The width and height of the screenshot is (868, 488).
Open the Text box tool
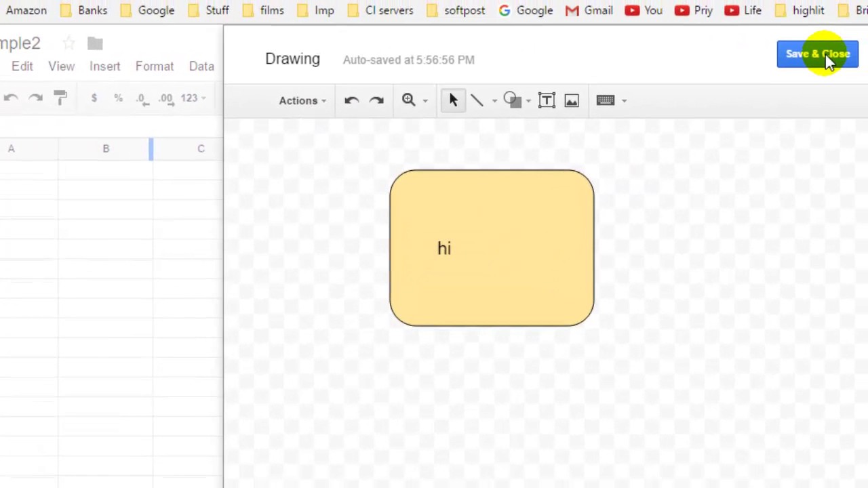(547, 100)
